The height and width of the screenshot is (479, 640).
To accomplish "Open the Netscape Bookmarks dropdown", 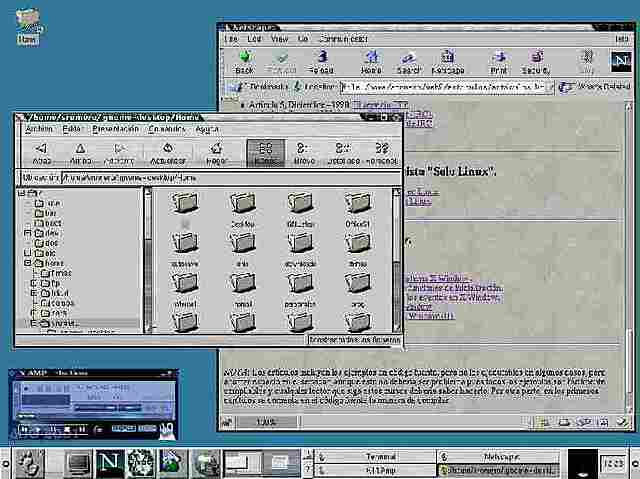I will (257, 86).
